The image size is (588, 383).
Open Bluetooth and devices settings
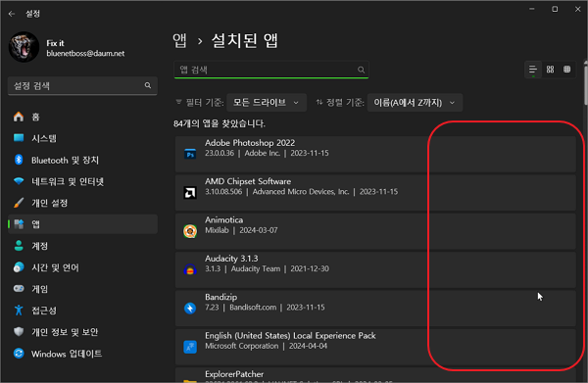click(82, 160)
